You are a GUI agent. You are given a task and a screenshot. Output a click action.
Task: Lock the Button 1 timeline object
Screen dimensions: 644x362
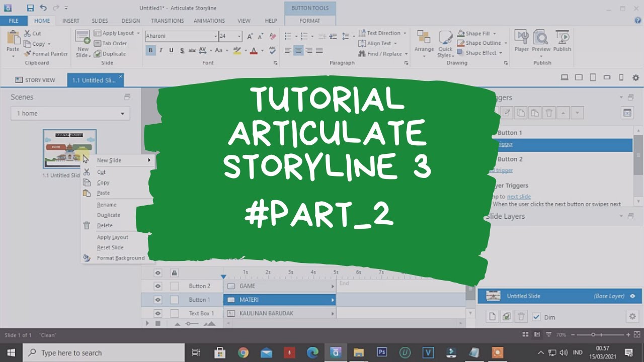pos(174,300)
